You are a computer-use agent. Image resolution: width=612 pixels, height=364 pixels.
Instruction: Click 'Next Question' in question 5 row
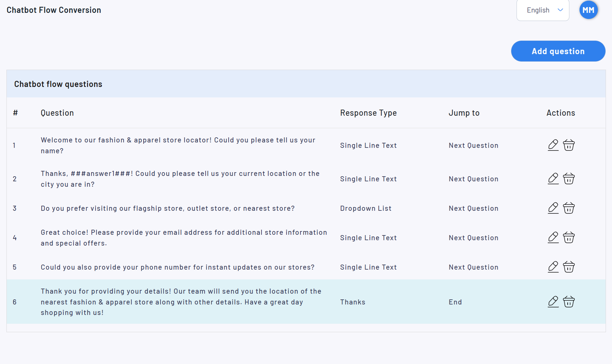(x=473, y=267)
